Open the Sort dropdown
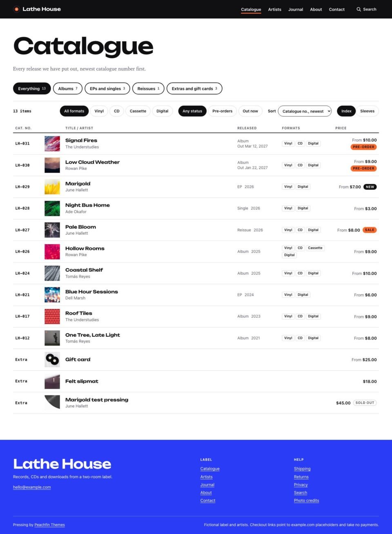Screen dimensions: 392x534 tap(305, 111)
